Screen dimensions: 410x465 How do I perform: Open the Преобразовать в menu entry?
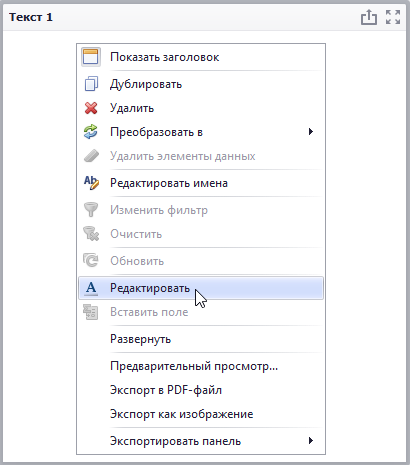[x=201, y=132]
